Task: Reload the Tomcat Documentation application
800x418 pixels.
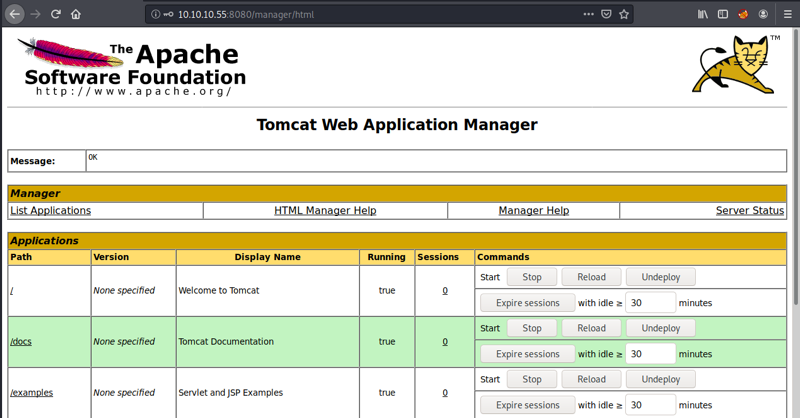Action: tap(591, 328)
